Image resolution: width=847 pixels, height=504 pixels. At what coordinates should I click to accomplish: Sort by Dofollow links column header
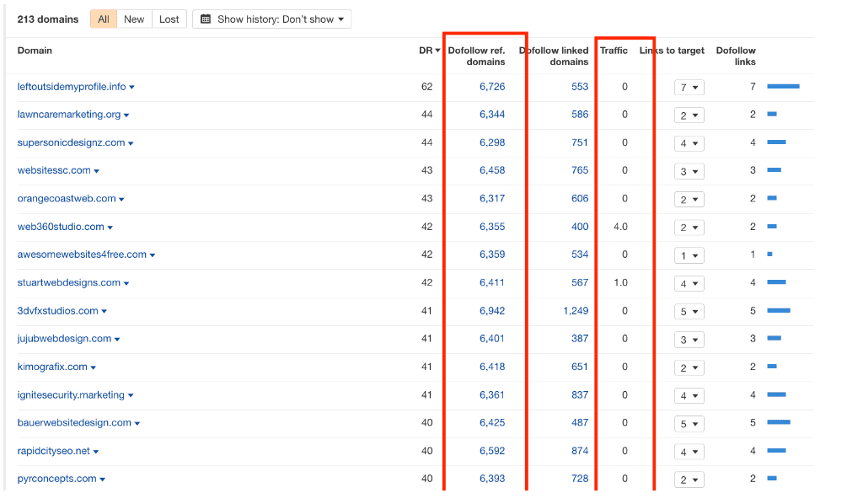point(736,56)
